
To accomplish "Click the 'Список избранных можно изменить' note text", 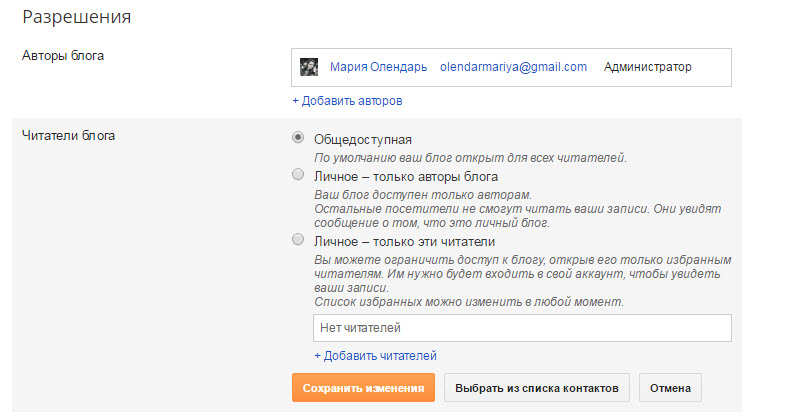I will 468,302.
